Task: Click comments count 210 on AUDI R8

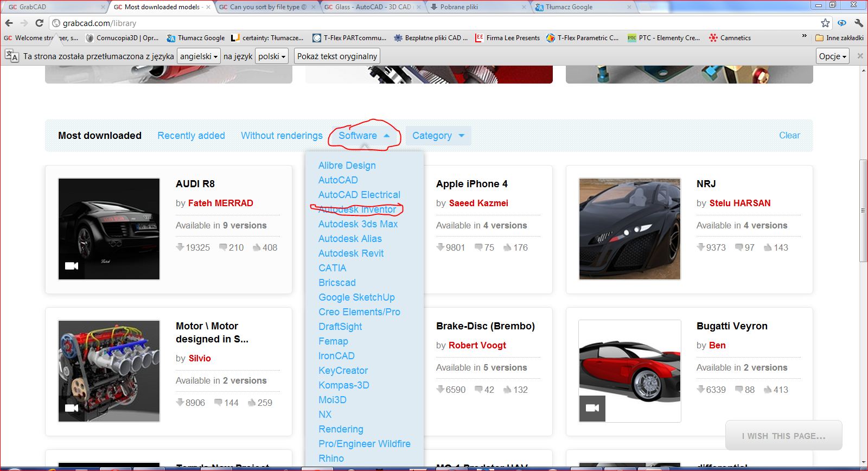Action: (232, 247)
